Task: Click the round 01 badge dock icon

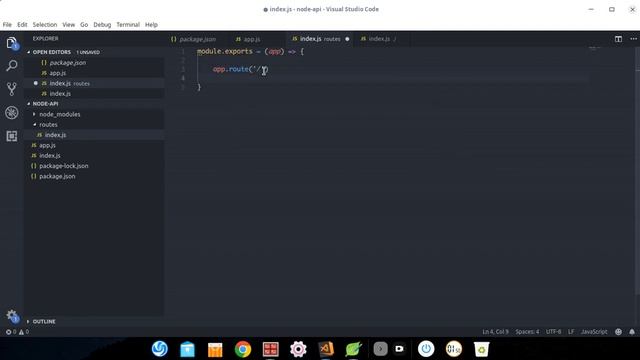Action: (x=454, y=349)
